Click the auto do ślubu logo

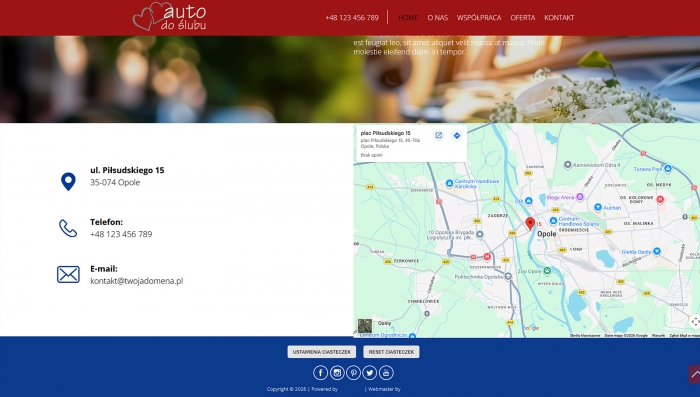click(170, 17)
